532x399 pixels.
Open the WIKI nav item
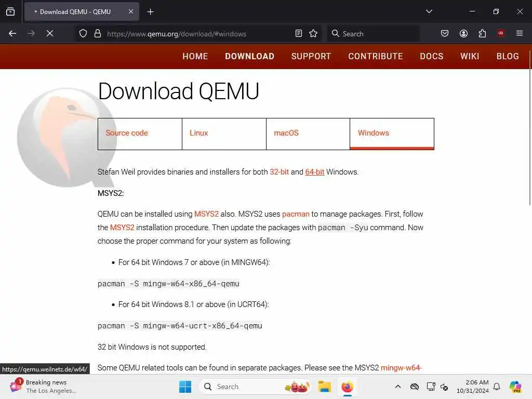[x=470, y=56]
